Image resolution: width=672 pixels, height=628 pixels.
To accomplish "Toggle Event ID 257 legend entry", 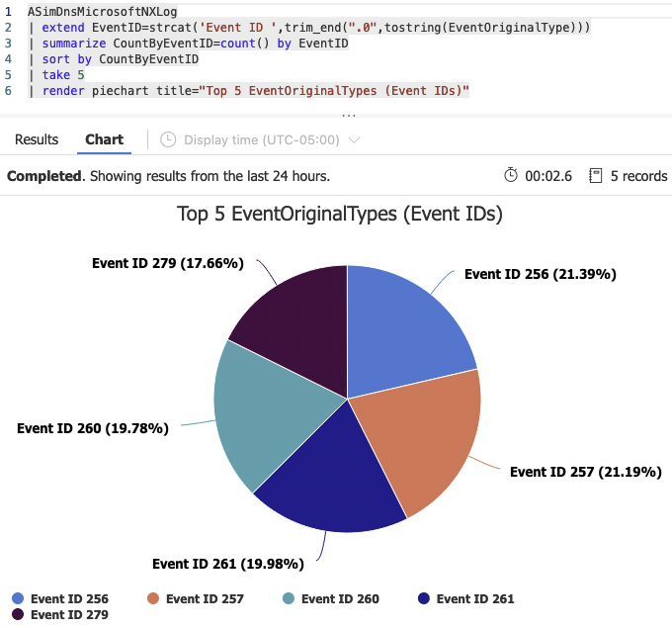I will click(x=205, y=598).
